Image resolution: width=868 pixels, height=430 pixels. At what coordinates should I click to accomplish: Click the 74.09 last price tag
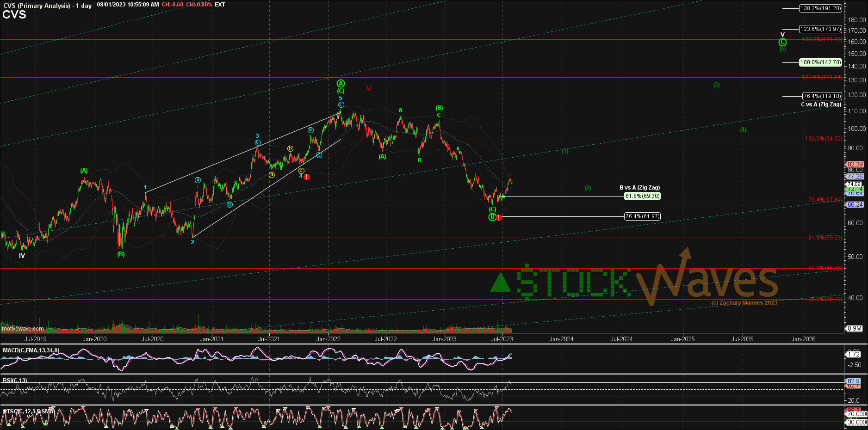point(854,184)
